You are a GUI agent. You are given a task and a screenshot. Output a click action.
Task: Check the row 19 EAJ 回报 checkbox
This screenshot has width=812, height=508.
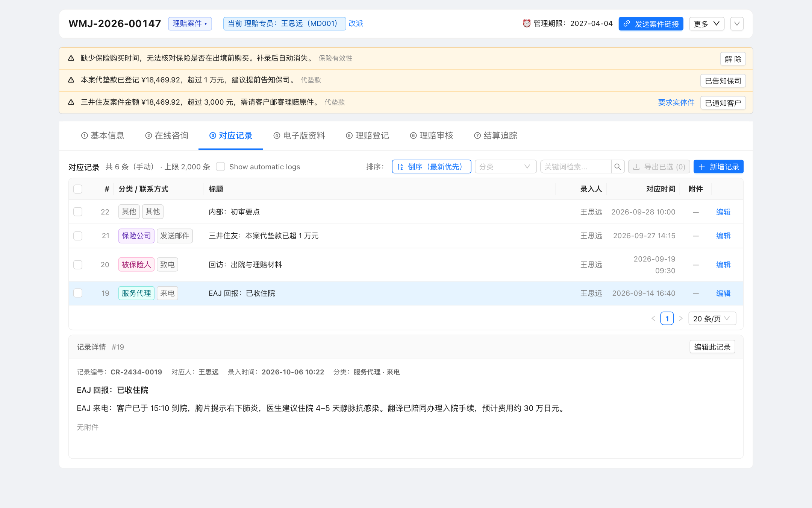[78, 293]
